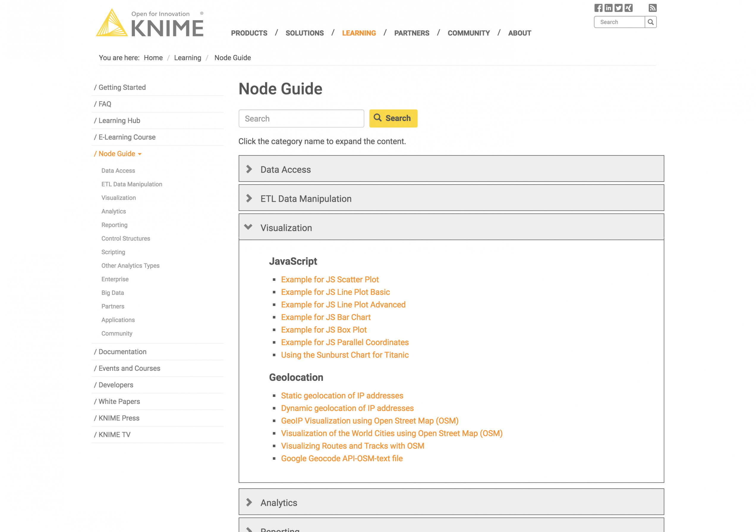Screen dimensions: 756x532
Task: Click the header search magnifier icon
Action: click(650, 22)
